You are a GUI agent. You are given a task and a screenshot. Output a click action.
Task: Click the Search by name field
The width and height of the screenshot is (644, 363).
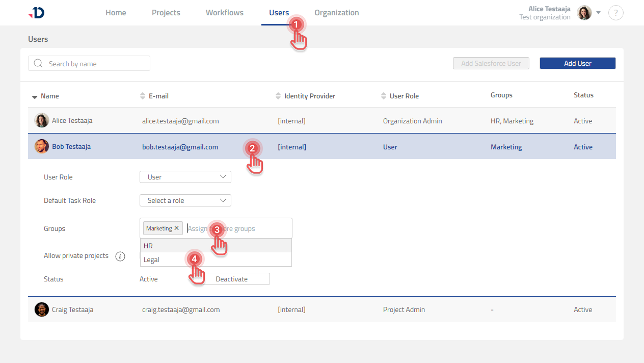[94, 64]
